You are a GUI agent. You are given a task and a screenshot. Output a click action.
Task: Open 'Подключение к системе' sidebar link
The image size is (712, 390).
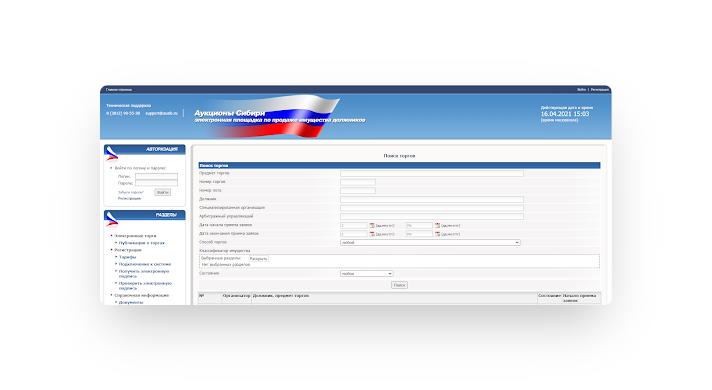(x=145, y=264)
